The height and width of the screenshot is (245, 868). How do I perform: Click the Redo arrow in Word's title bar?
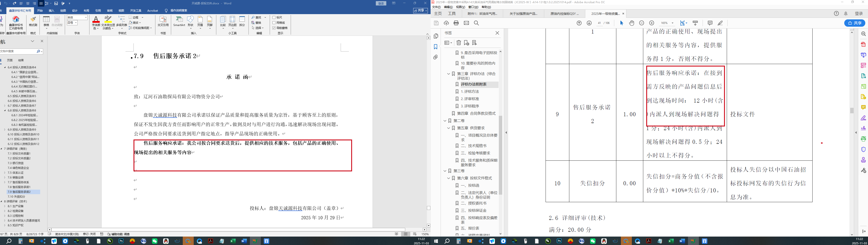[x=14, y=3]
